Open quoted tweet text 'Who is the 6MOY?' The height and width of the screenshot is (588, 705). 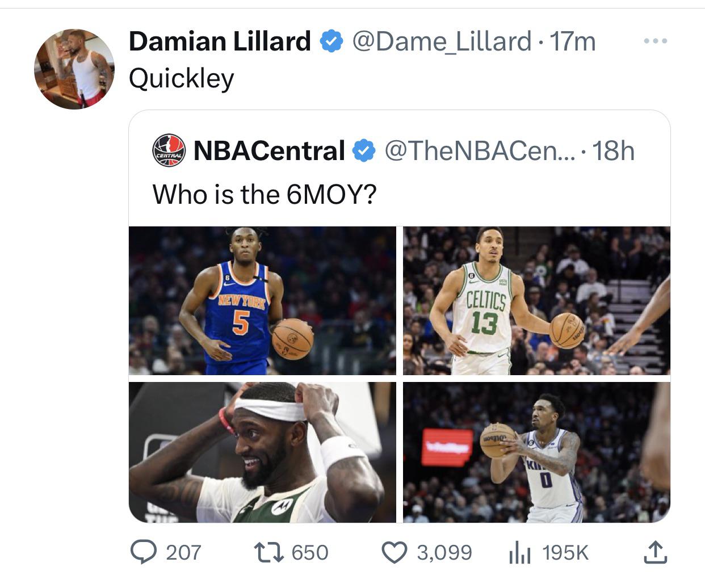pos(265,195)
